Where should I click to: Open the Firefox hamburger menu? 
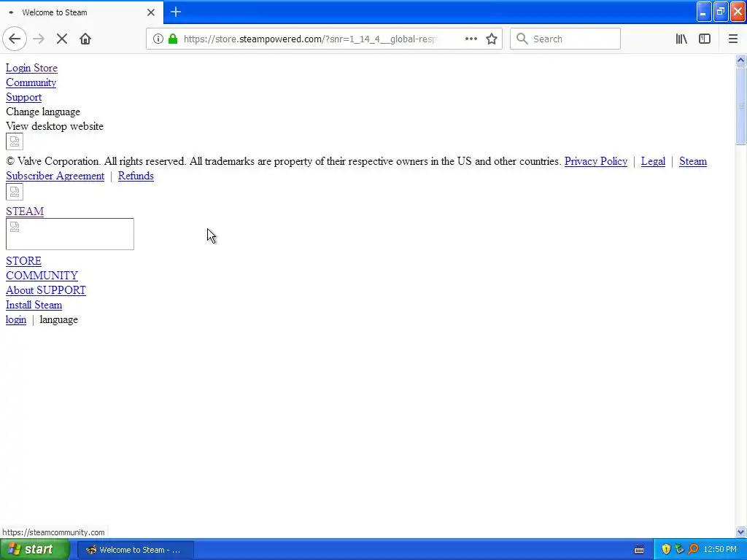point(733,39)
